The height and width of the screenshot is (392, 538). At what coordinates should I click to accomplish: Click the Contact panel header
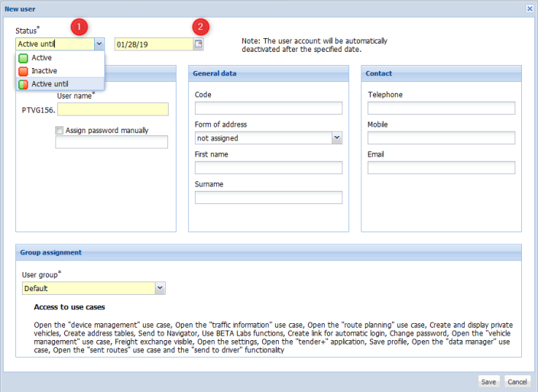[x=441, y=73]
